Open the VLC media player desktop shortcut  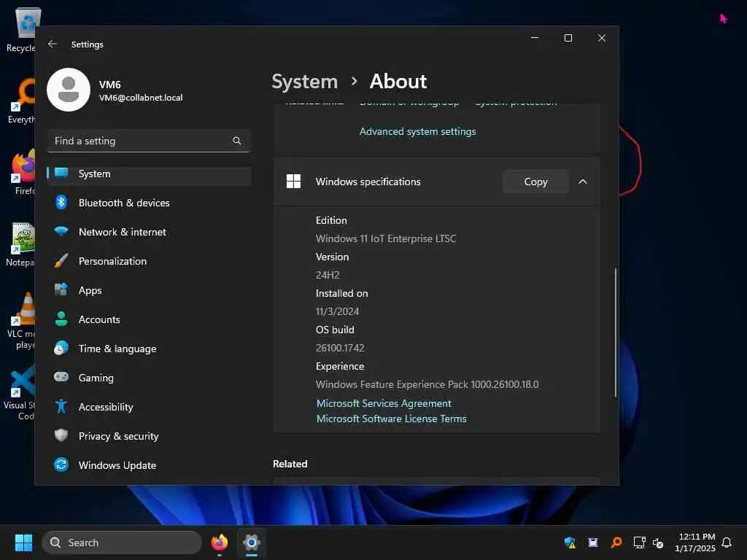click(x=21, y=321)
